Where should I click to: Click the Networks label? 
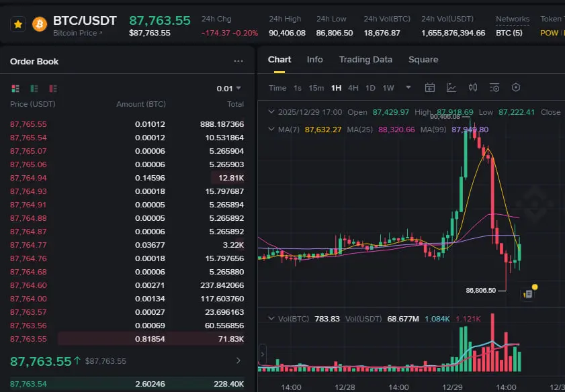point(513,19)
